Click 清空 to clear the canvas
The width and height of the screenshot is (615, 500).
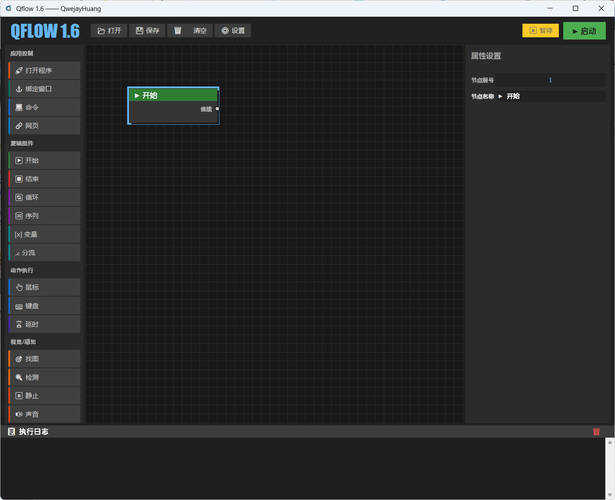pyautogui.click(x=190, y=31)
